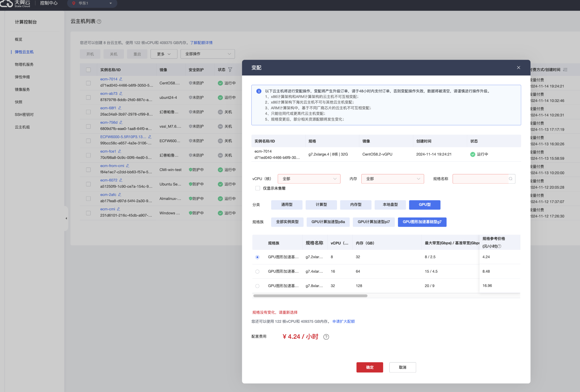Click edit pencil icon next to ecm-fce1
Screen dimensions: 580x392
tap(120, 151)
